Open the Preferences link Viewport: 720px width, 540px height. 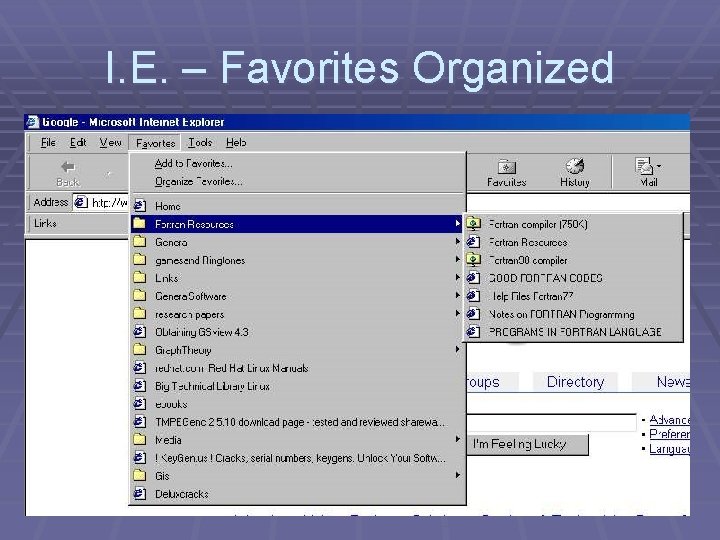coord(669,434)
